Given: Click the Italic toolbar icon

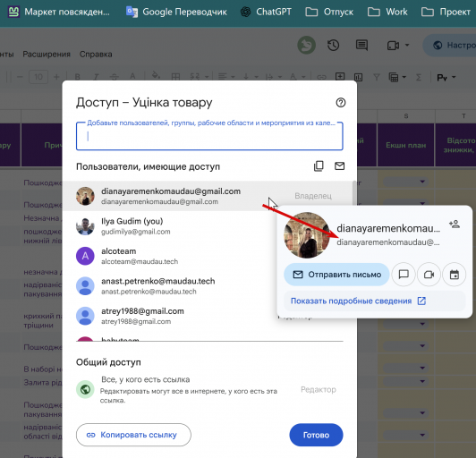Looking at the screenshot, I should pos(96,77).
